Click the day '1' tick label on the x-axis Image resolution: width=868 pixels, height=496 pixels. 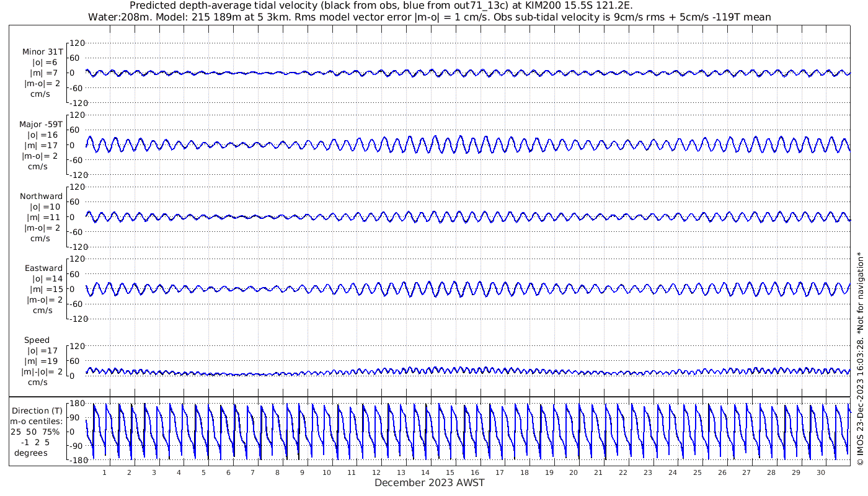coord(104,472)
